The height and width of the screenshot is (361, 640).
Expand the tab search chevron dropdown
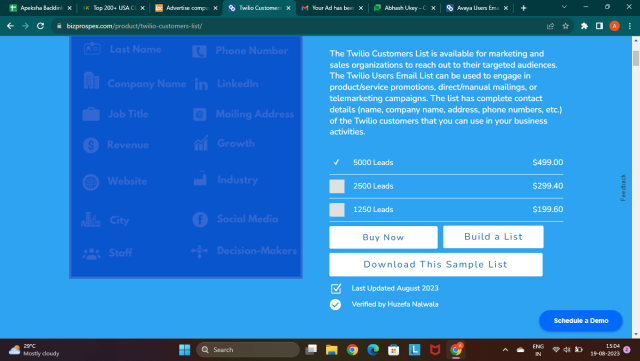(564, 7)
